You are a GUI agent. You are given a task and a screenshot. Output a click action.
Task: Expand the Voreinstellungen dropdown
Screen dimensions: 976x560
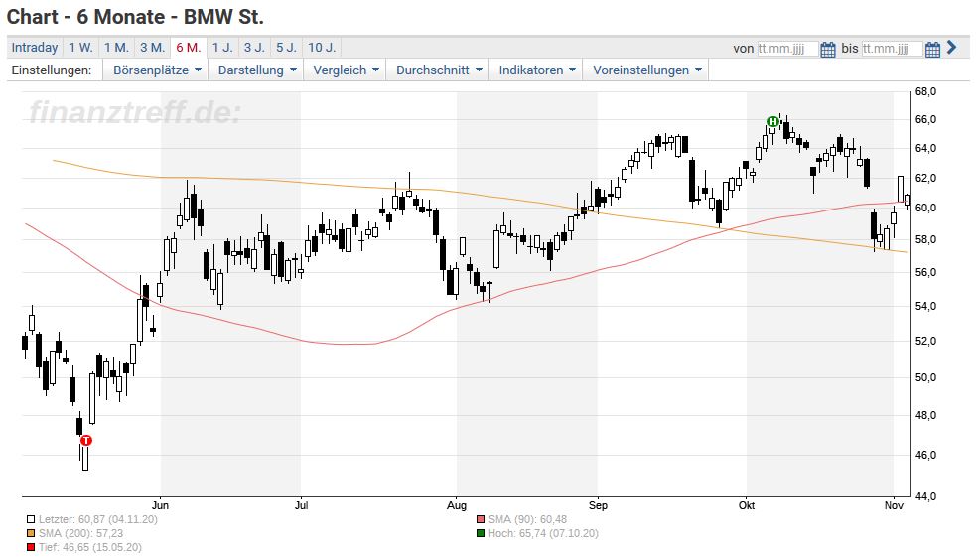[646, 70]
